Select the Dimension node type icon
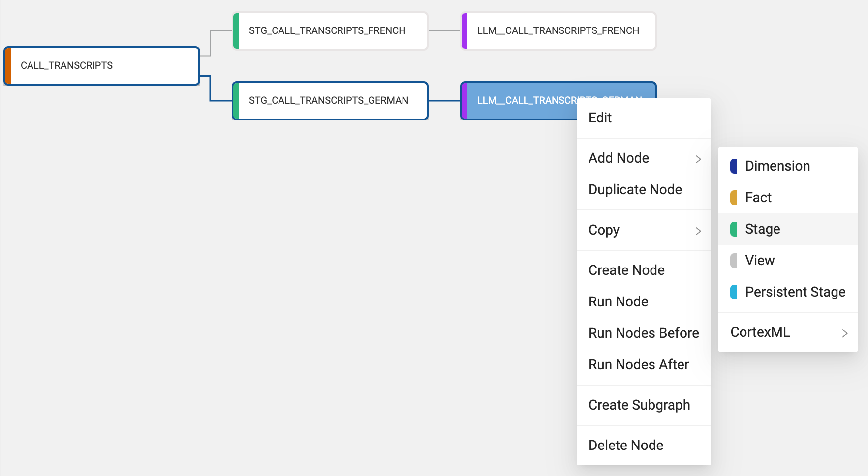 point(734,166)
